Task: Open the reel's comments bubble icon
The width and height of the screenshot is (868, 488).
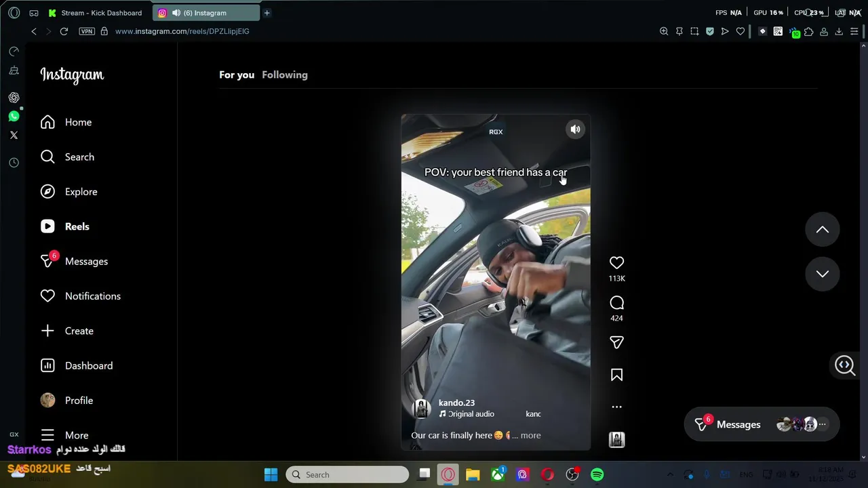Action: coord(616,303)
